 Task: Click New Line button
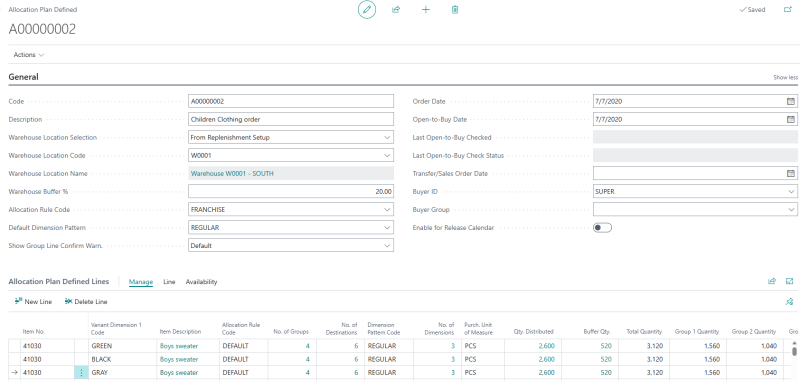33,301
